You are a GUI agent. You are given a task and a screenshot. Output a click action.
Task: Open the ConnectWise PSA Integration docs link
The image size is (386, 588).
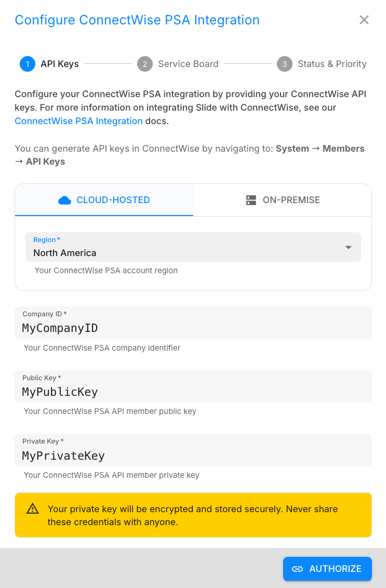(78, 121)
